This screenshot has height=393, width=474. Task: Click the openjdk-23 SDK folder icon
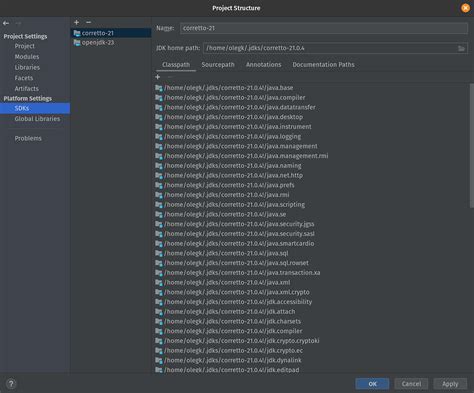point(77,43)
